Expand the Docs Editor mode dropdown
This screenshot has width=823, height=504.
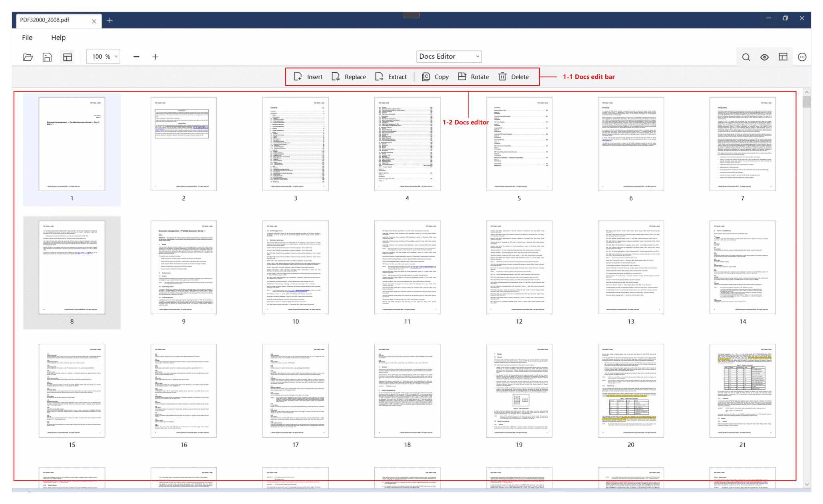pos(449,56)
